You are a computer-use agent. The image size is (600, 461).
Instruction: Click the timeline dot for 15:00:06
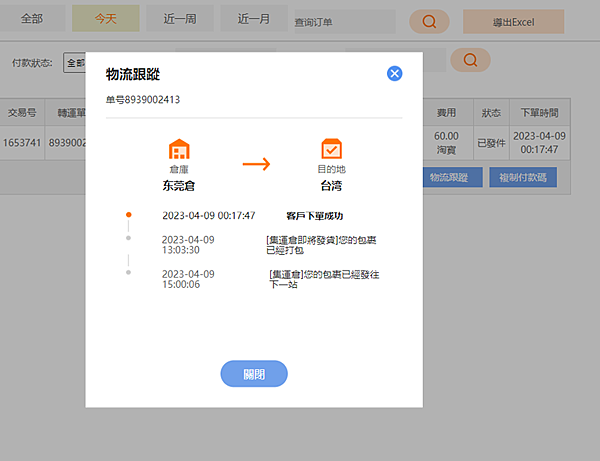pyautogui.click(x=129, y=272)
